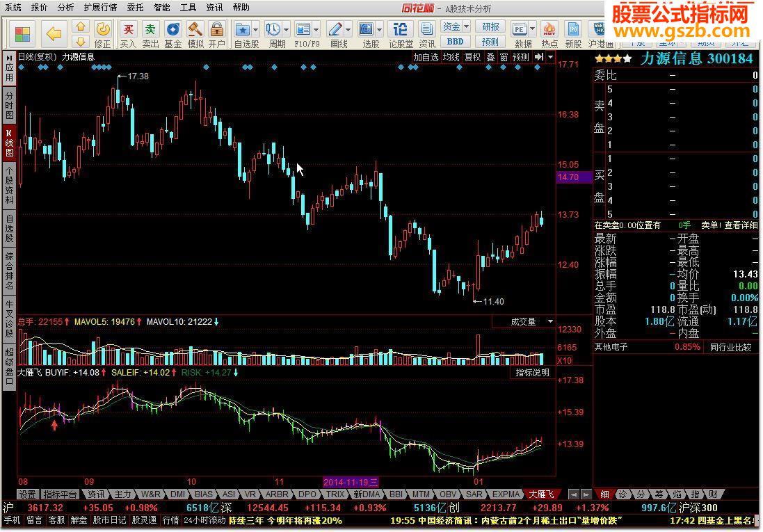
Task: Click the 开户 open-account lock icon
Action: [x=217, y=29]
